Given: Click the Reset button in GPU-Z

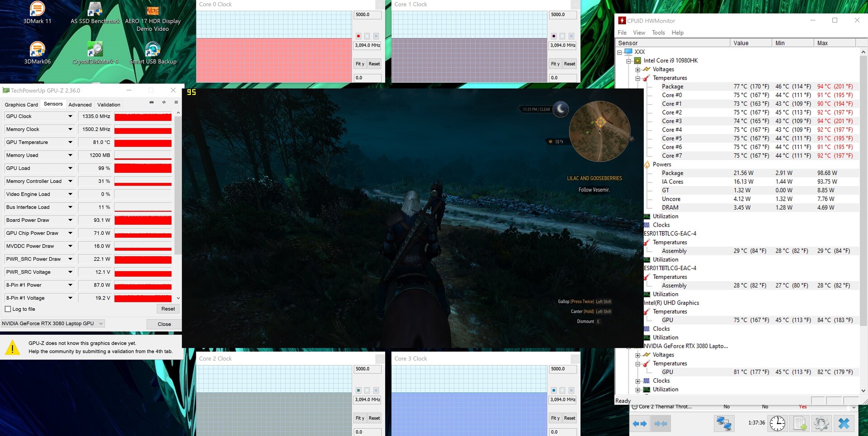Looking at the screenshot, I should point(168,309).
